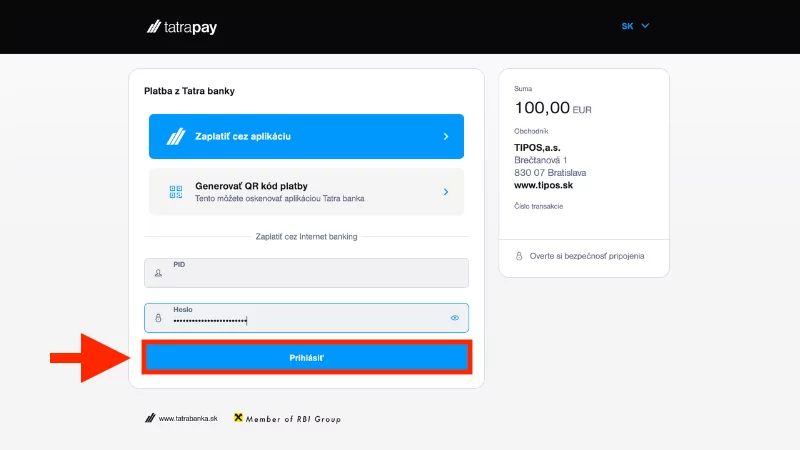Click lock icon beside Overte si bezpečnosť
This screenshot has height=450, width=800.
[519, 256]
